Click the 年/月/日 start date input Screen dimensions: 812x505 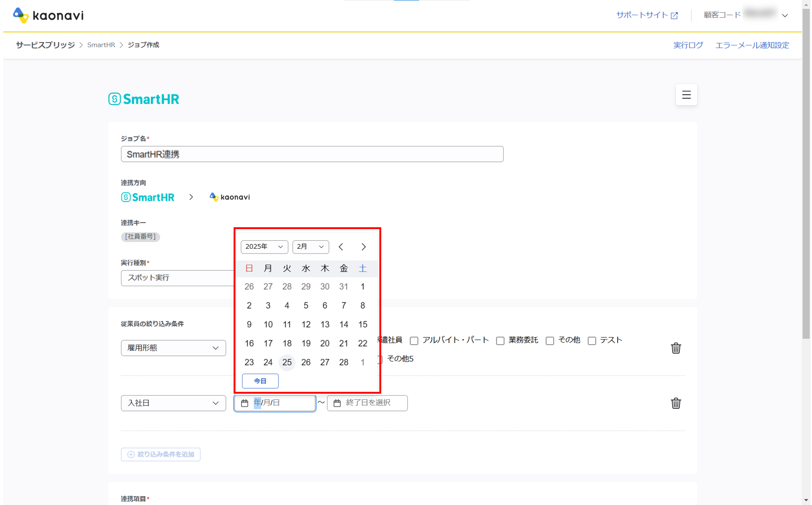(x=275, y=403)
